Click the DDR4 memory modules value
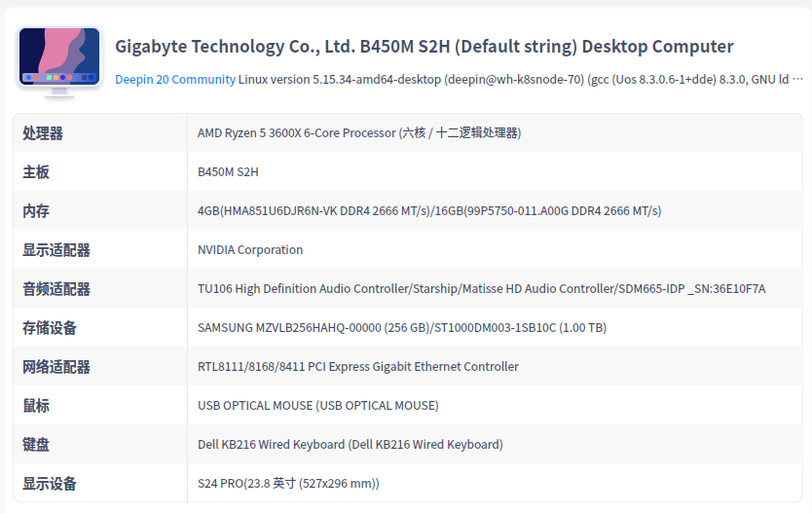The height and width of the screenshot is (514, 812). (429, 211)
